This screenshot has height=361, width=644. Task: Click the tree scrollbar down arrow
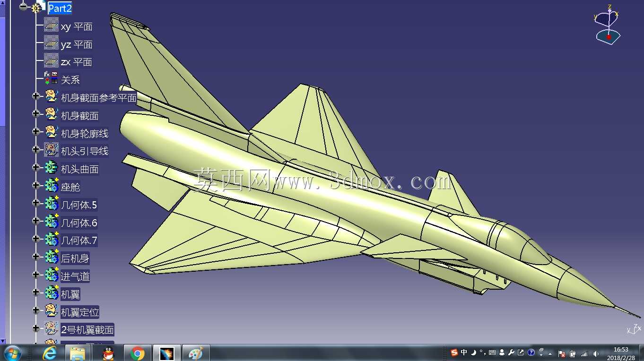[2, 341]
